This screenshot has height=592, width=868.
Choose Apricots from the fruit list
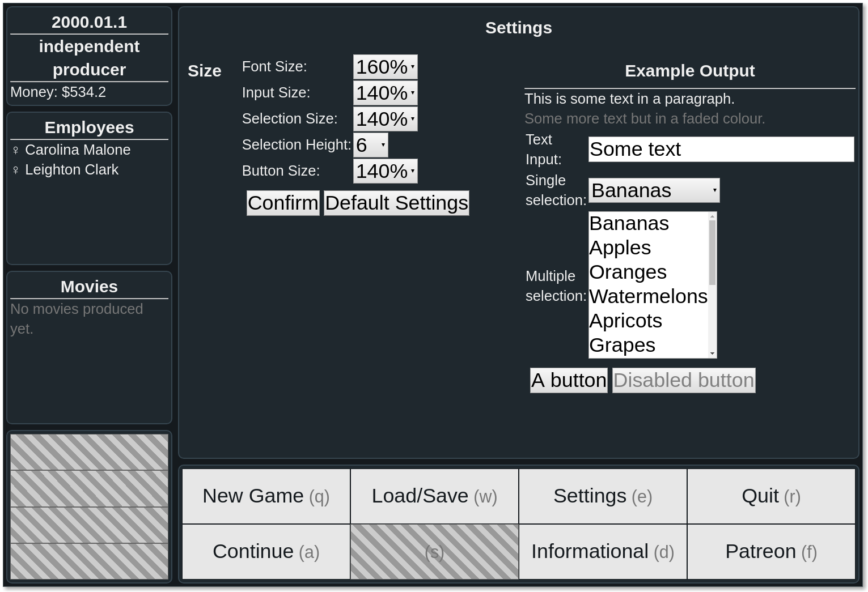pyautogui.click(x=625, y=321)
